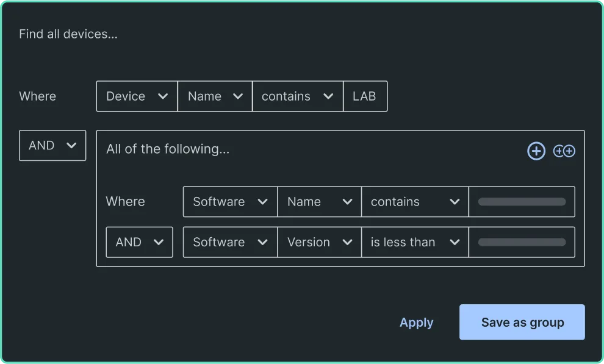Open the second-row Software dropdown

[x=230, y=242]
